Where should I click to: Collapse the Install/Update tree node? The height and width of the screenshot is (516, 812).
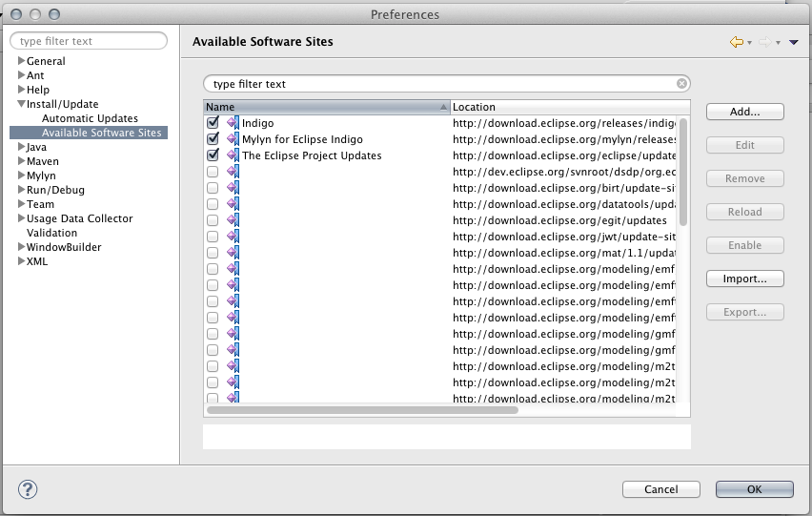tap(21, 104)
